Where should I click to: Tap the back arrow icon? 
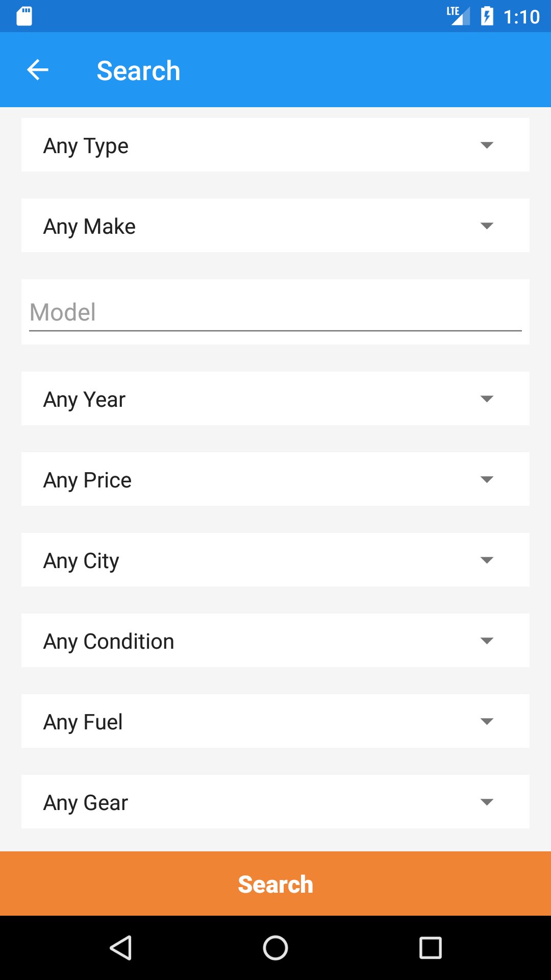(x=38, y=70)
